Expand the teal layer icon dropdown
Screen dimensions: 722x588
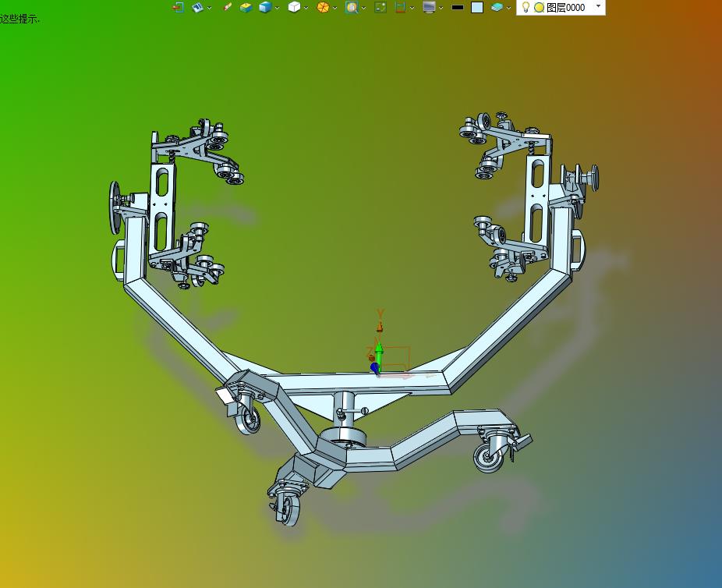[508, 8]
